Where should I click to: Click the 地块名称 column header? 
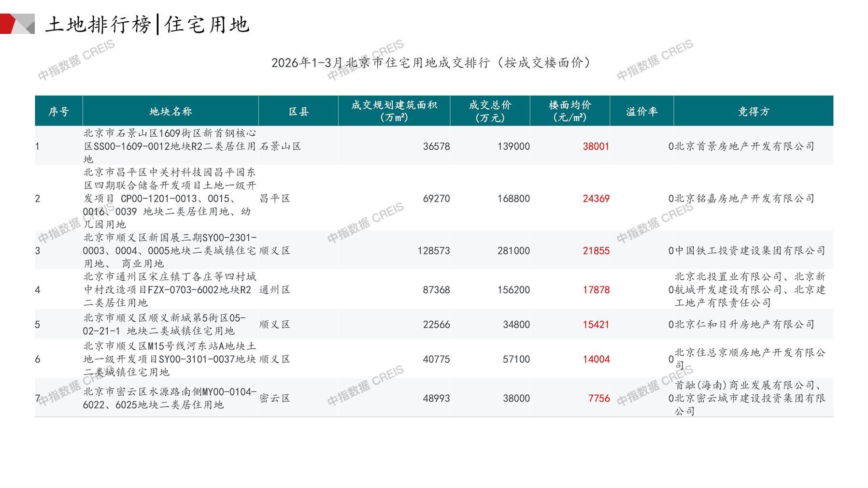171,112
